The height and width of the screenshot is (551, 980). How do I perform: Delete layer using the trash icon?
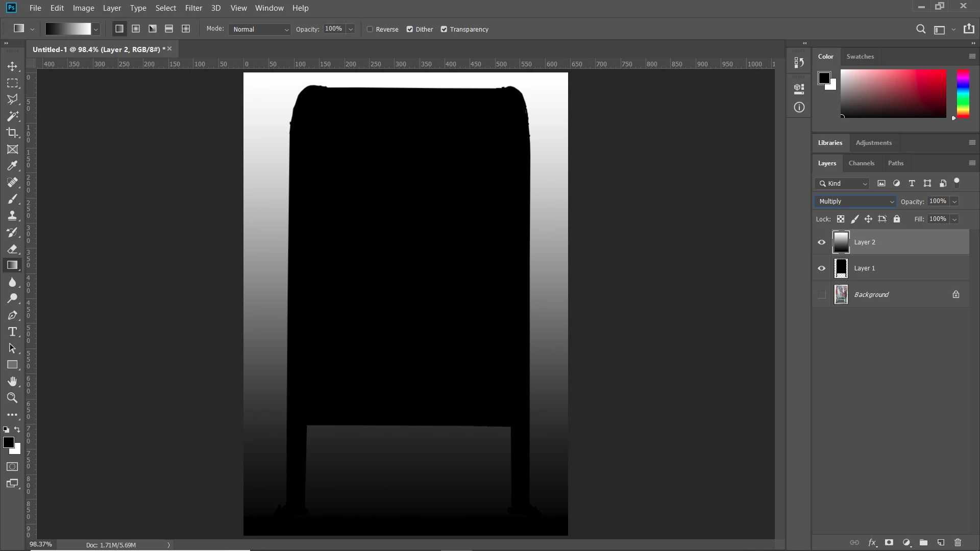point(958,542)
